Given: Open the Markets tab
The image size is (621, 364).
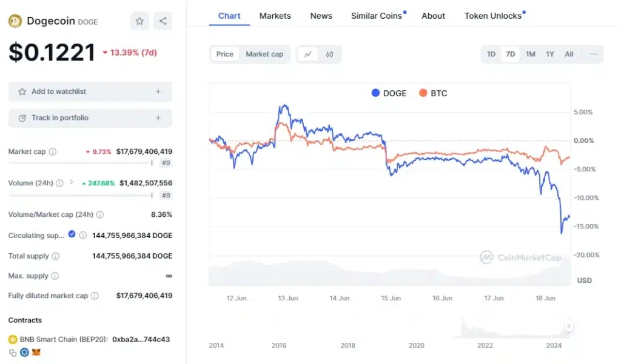Looking at the screenshot, I should coord(275,16).
